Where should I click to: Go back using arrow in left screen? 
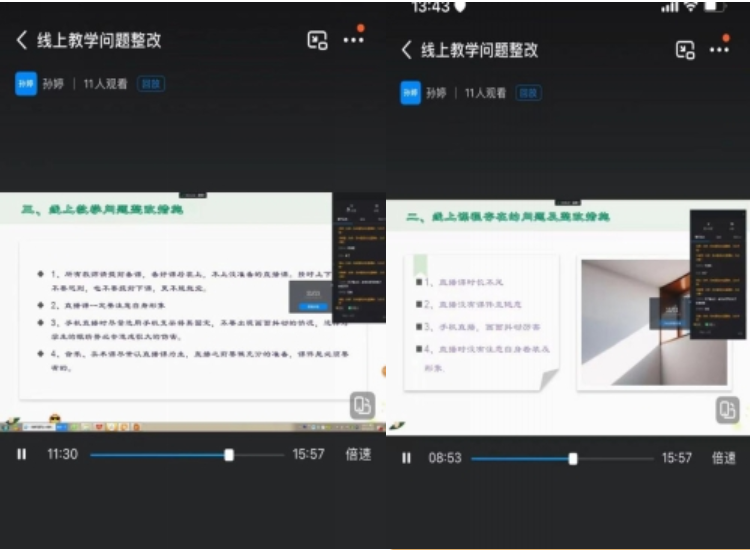[x=22, y=40]
